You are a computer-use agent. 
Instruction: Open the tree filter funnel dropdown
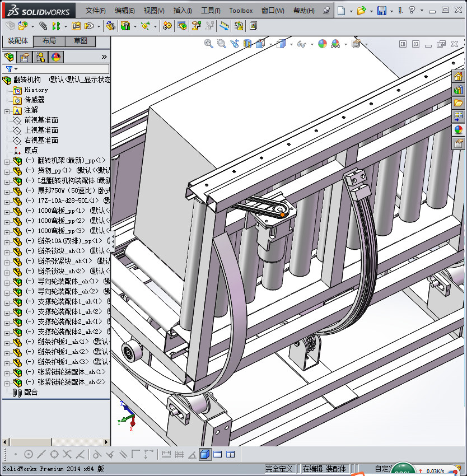coord(10,69)
